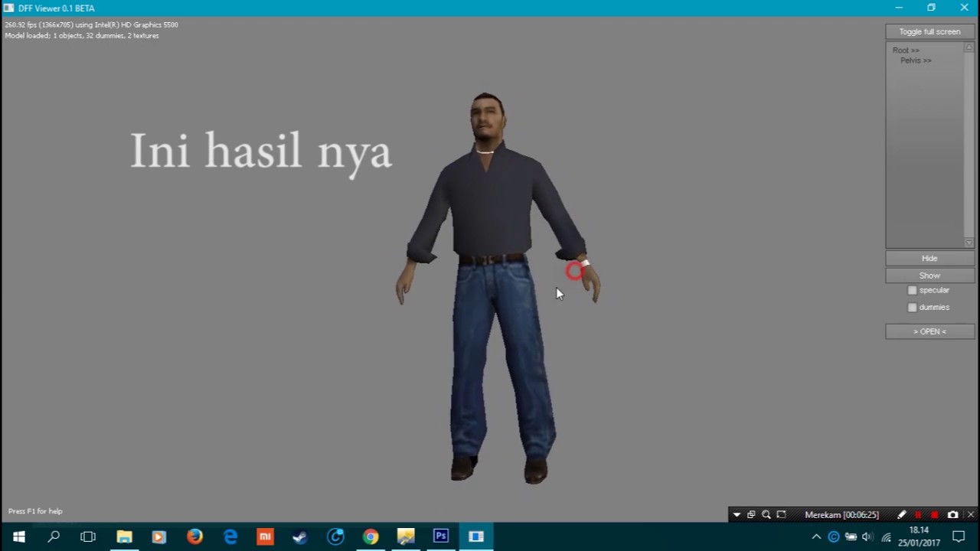The height and width of the screenshot is (551, 980).
Task: Open the clock showing 18.14
Action: (x=920, y=536)
